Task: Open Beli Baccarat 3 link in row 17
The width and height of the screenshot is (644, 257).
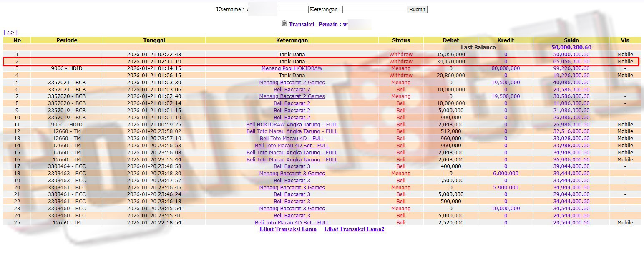Action: 292,166
